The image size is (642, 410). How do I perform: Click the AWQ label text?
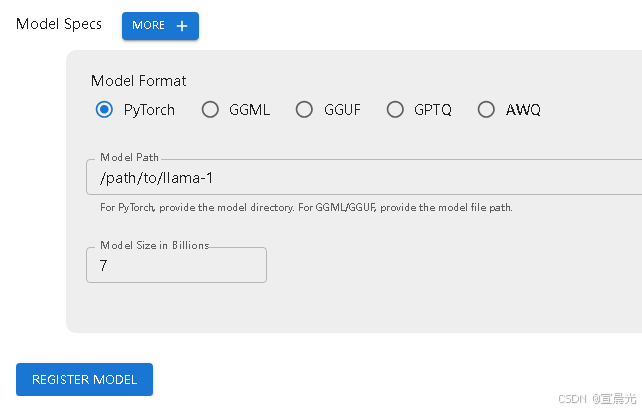pos(523,110)
